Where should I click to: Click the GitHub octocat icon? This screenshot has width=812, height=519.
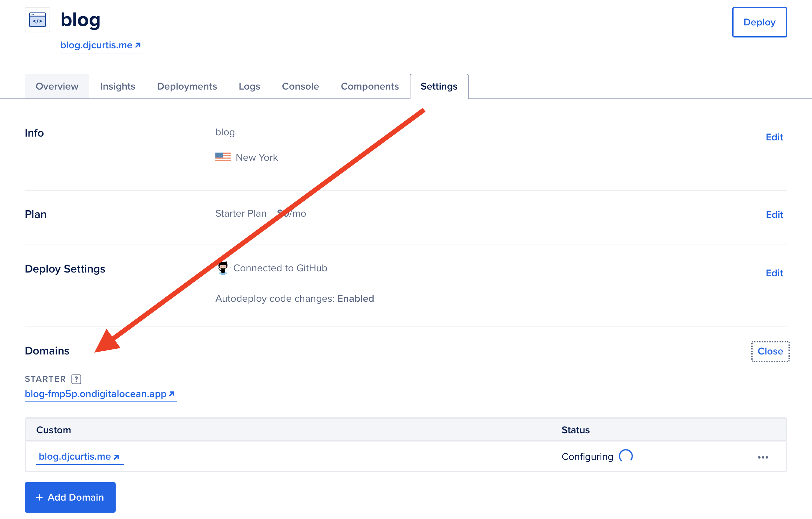pyautogui.click(x=223, y=268)
